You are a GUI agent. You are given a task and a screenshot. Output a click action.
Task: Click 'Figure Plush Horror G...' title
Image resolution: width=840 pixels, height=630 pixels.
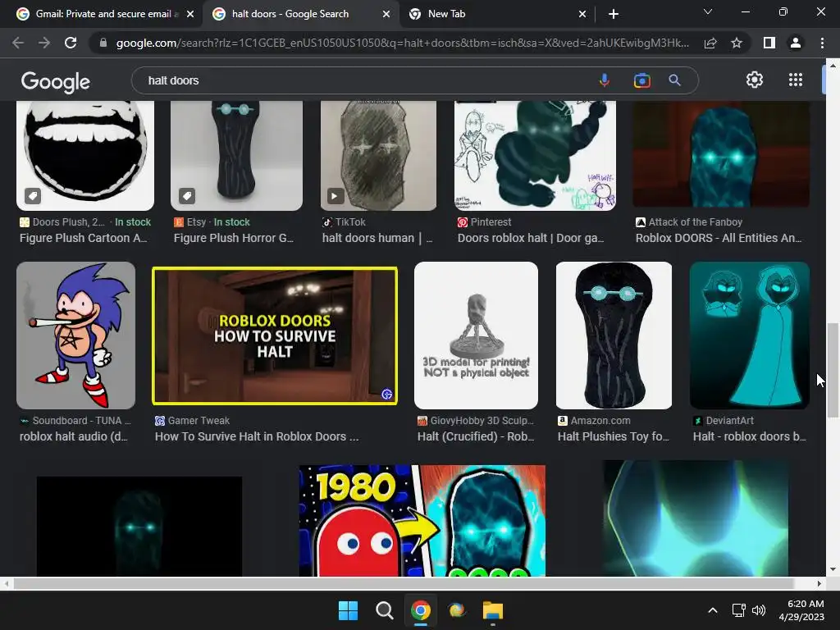click(234, 238)
